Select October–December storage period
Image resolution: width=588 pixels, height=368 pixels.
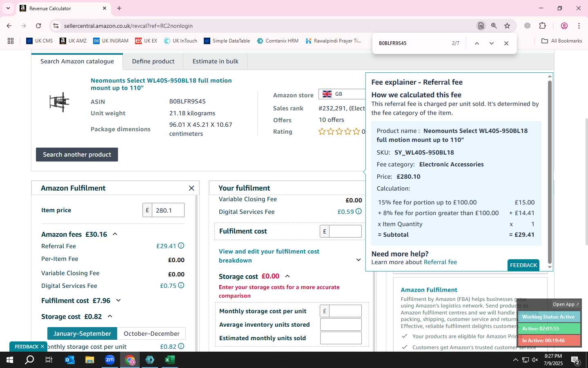[x=151, y=334]
